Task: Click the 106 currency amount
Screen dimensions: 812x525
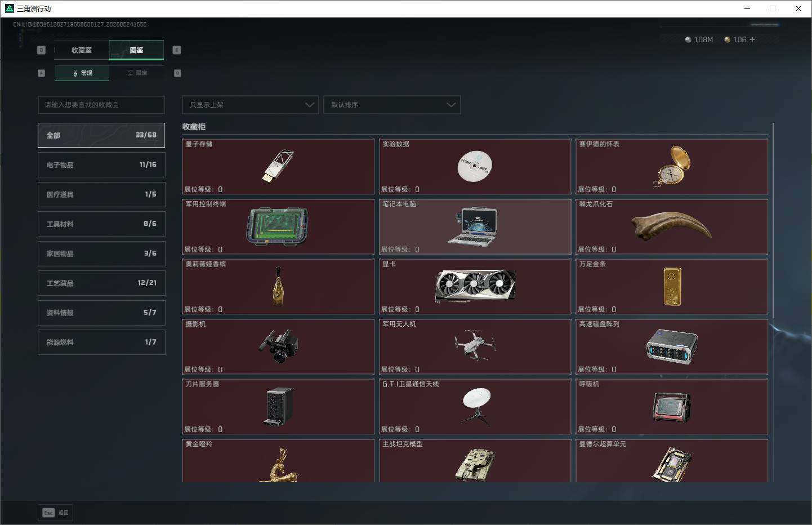Action: [739, 39]
